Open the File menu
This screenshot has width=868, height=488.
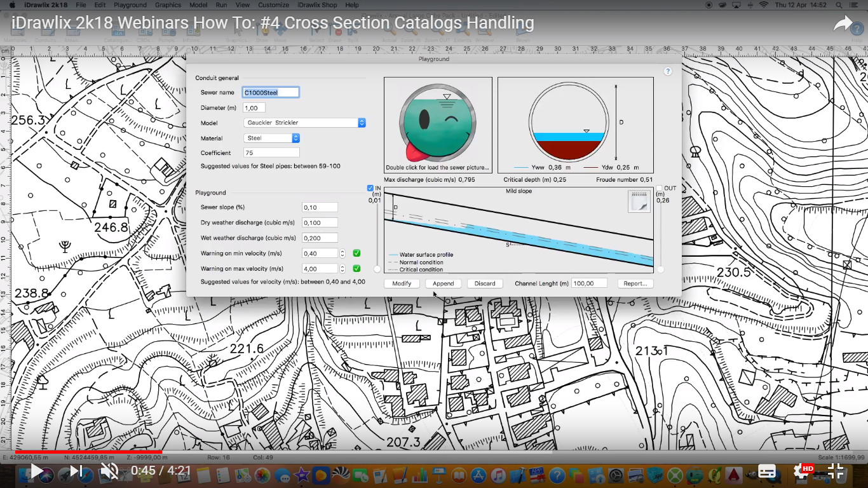(81, 5)
